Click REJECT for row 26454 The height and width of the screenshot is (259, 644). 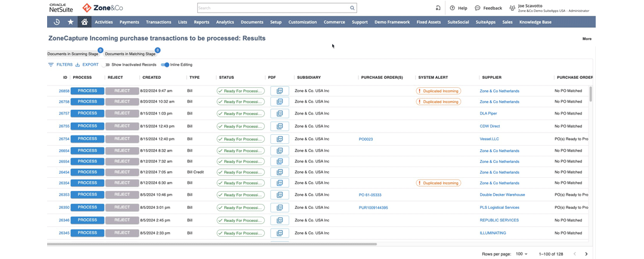[x=122, y=172]
